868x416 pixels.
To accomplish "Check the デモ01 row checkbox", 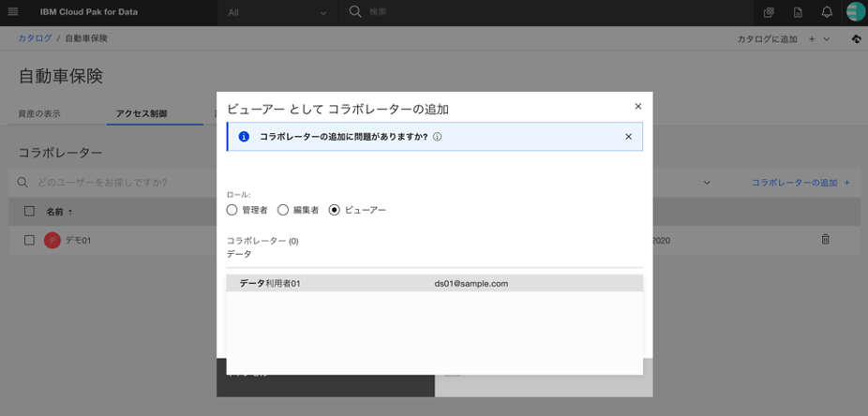I will click(x=30, y=240).
